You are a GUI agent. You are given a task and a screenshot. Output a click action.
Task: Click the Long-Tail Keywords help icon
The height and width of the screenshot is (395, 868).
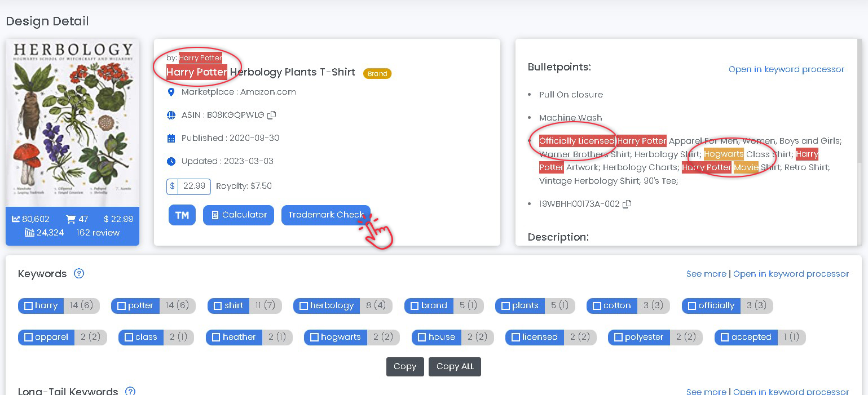pyautogui.click(x=130, y=391)
